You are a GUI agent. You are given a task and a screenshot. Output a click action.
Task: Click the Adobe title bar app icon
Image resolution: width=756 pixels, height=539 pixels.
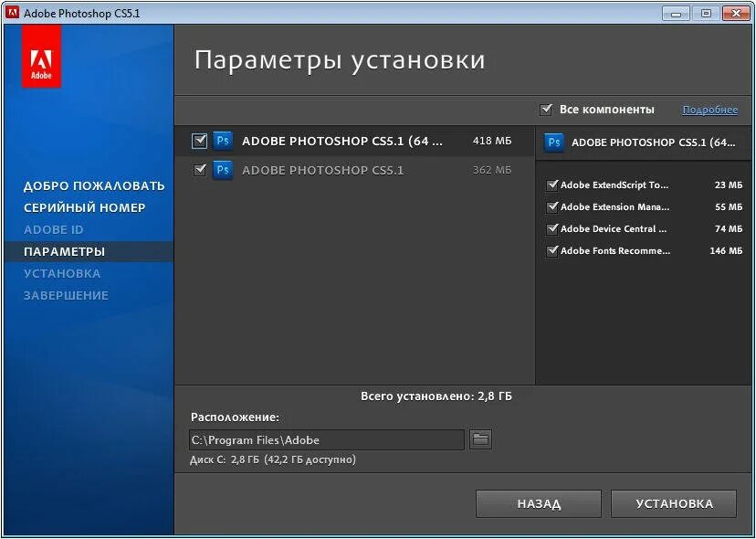pos(12,13)
